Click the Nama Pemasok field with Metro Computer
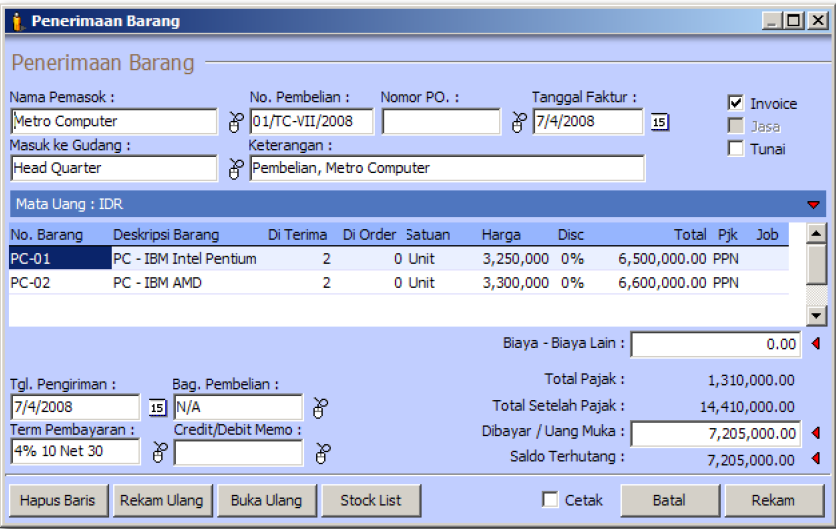 114,122
